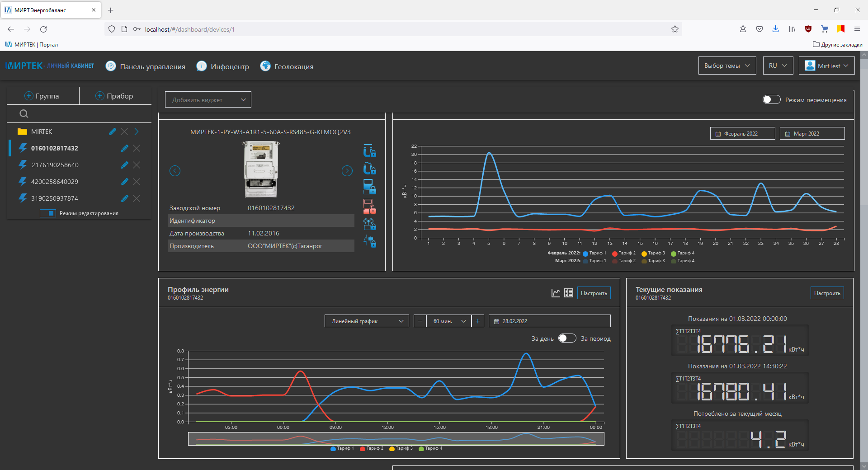This screenshot has width=868, height=470.
Task: Open the MirtTest user dropdown
Action: pos(826,66)
